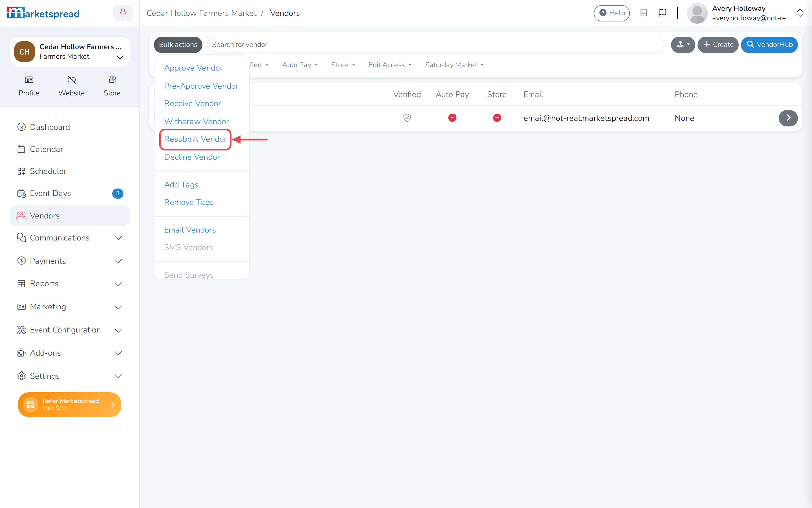This screenshot has height=508, width=812.
Task: Select Approve Vendor from bulk actions
Action: pyautogui.click(x=193, y=68)
